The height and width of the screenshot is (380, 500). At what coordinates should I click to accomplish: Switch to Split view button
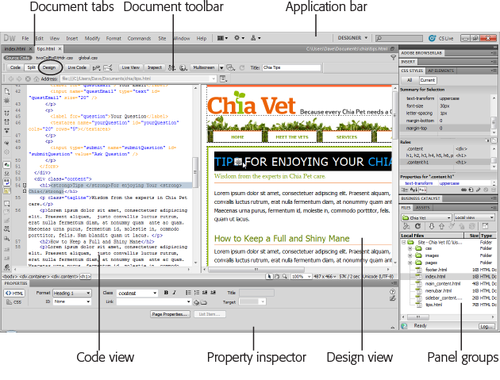coord(31,68)
